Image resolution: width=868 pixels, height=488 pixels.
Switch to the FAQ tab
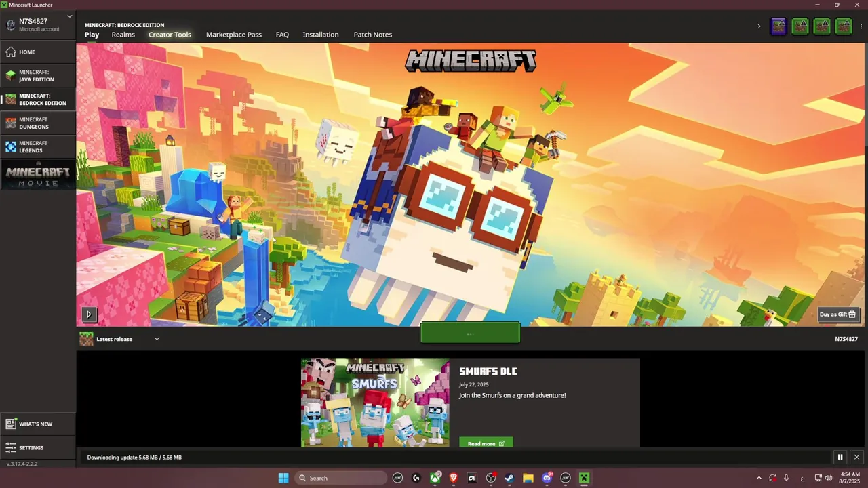tap(282, 35)
